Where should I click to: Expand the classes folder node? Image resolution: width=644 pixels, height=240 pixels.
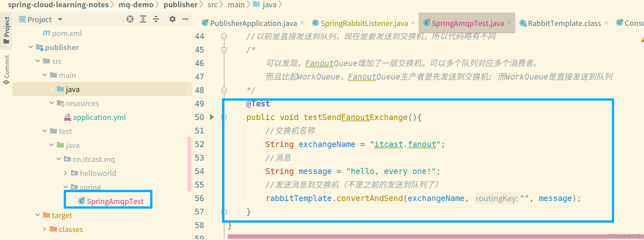[x=44, y=229]
